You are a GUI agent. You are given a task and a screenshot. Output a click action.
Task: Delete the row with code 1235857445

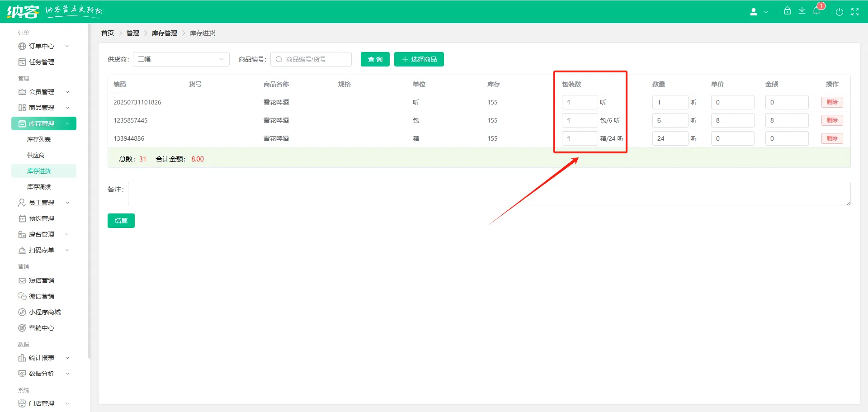[832, 120]
